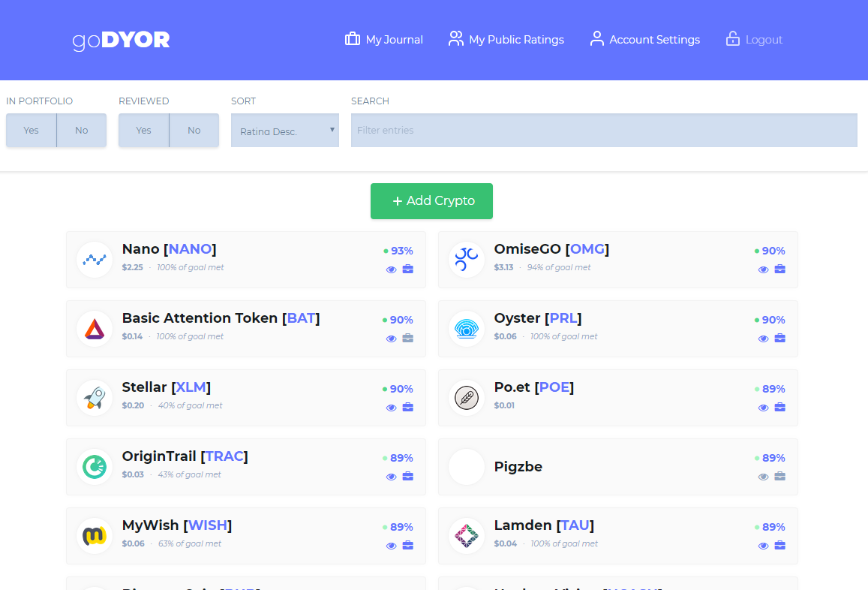The image size is (868, 590).
Task: Enable the Reviewed No filter
Action: (x=194, y=130)
